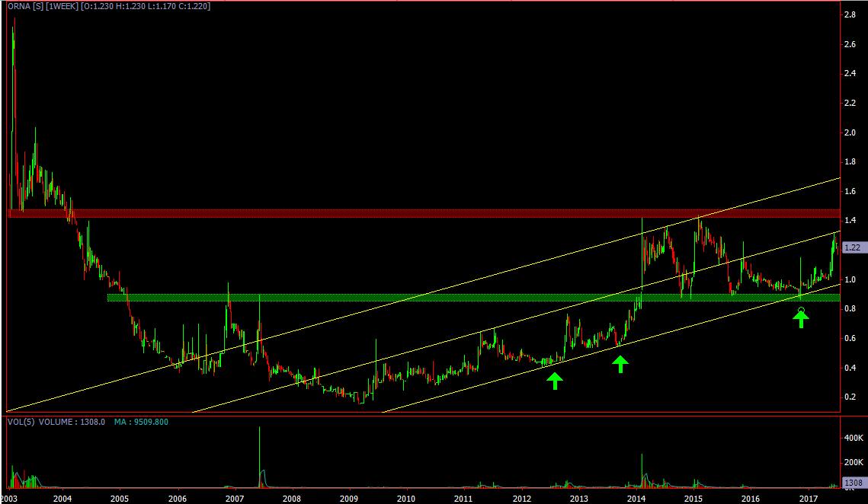Click the 2007 year label

[x=235, y=499]
